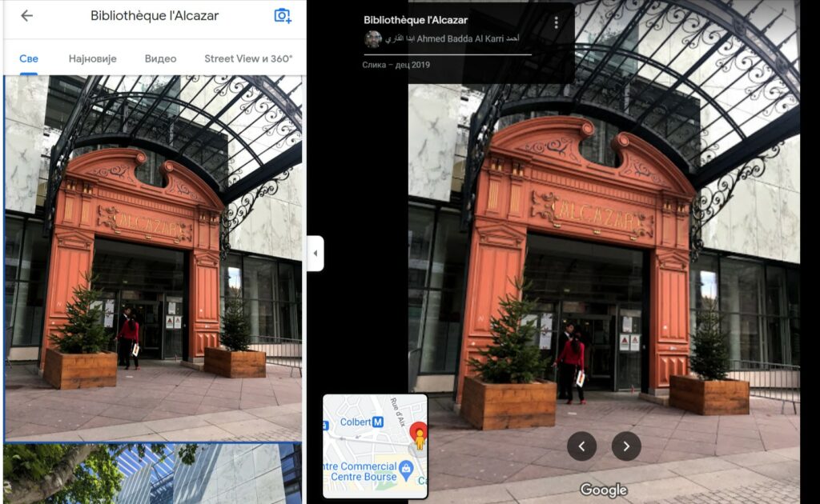Click the Bibliothèque l'Alcazar title in photo overlay

pyautogui.click(x=416, y=20)
